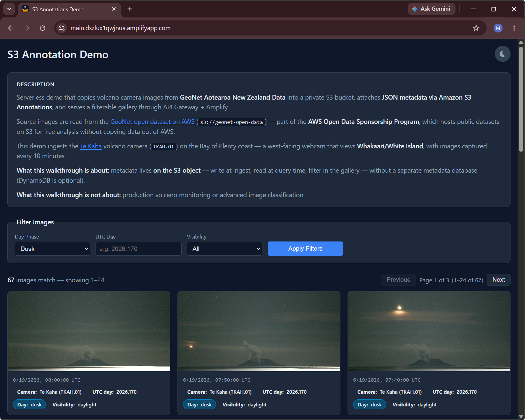The width and height of the screenshot is (525, 420).
Task: Open the tab search chevron
Action: (9, 9)
